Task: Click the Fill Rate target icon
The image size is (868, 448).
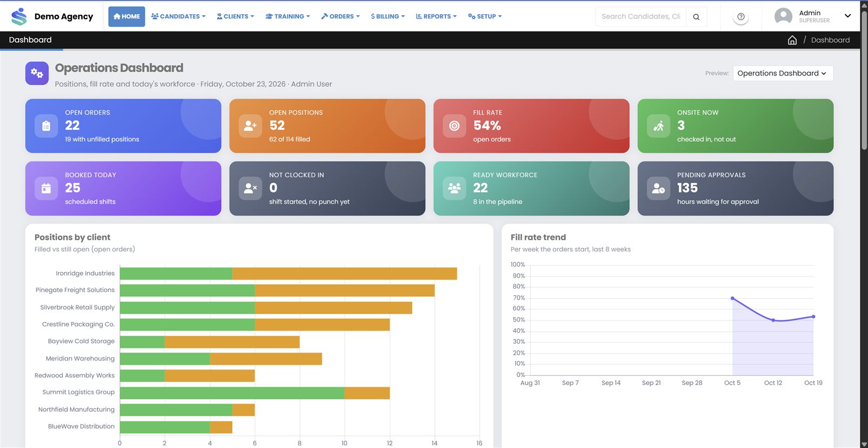Action: click(x=454, y=126)
